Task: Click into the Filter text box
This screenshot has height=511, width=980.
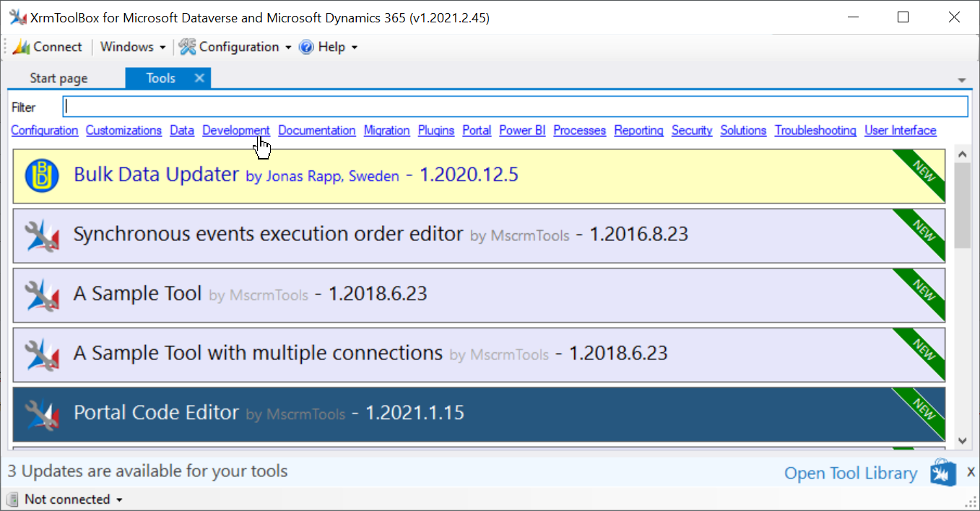Action: tap(515, 106)
